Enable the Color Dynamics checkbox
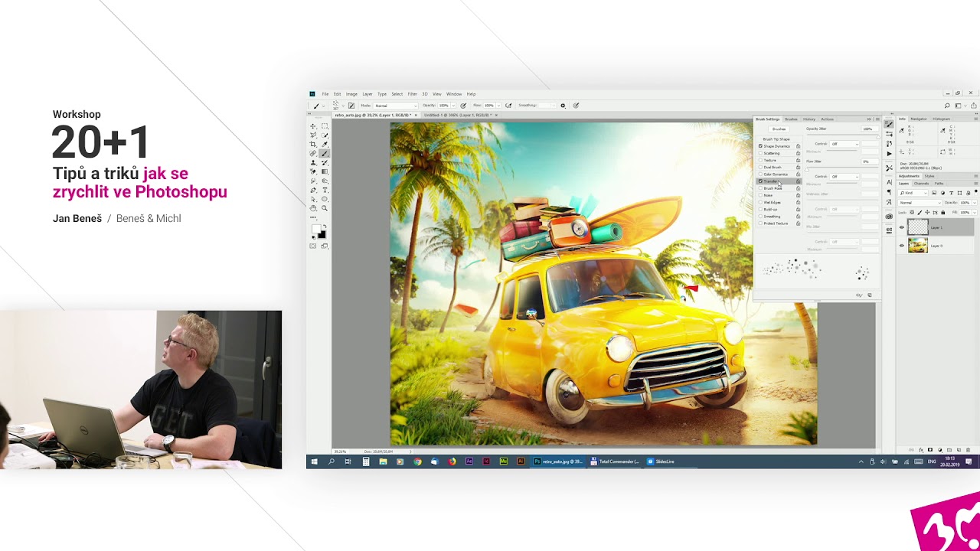Image resolution: width=980 pixels, height=551 pixels. pyautogui.click(x=760, y=174)
